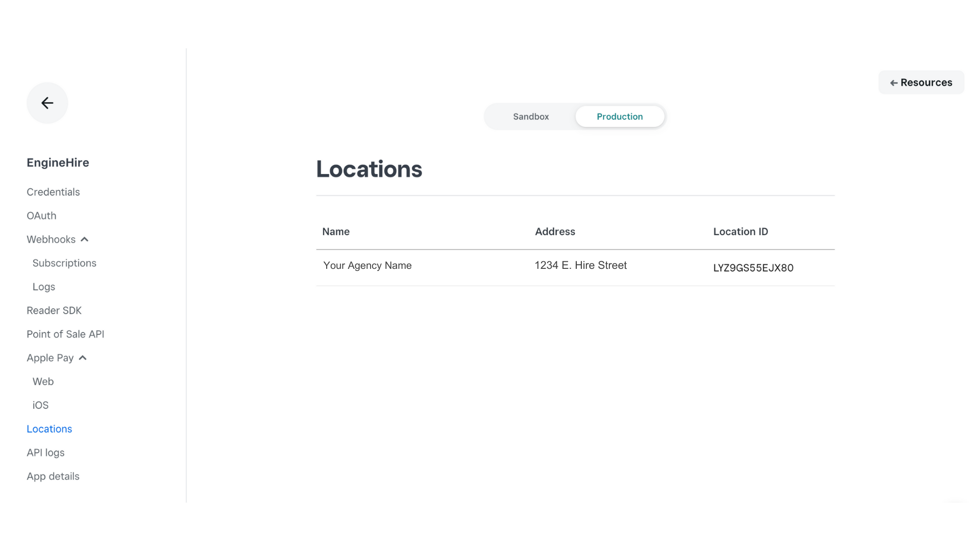980x551 pixels.
Task: Click the EngineHire app name
Action: [58, 162]
